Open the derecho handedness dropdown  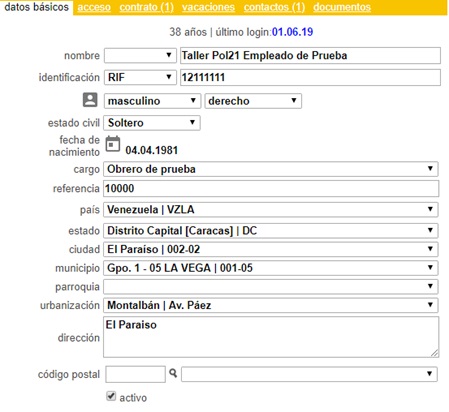click(x=253, y=101)
